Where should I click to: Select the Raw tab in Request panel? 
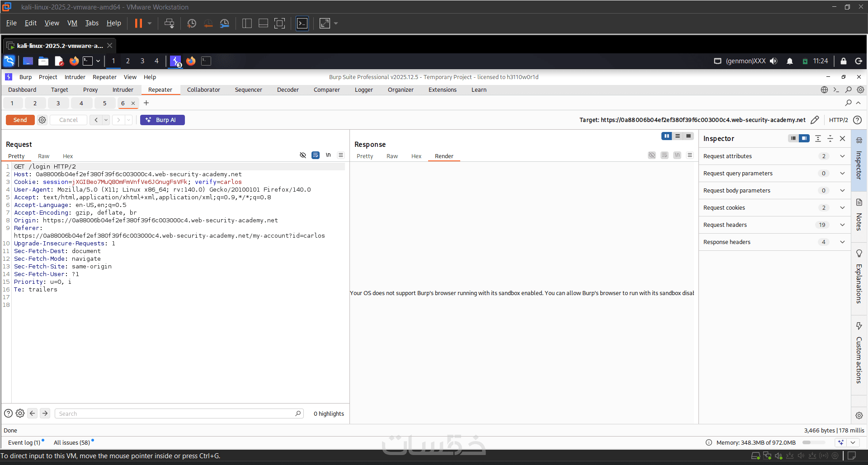(x=43, y=156)
